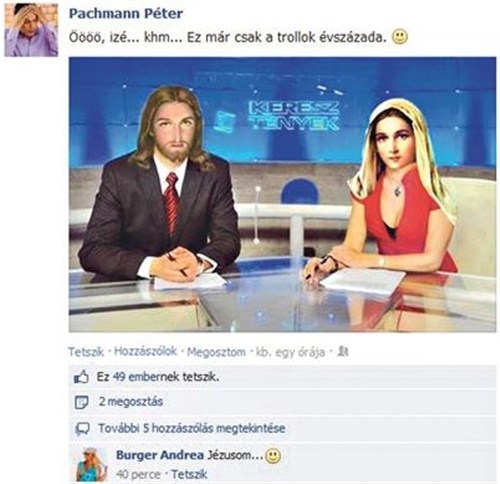Open Burger Andrea's avatar picture
This screenshot has width=500, height=484.
[x=92, y=464]
